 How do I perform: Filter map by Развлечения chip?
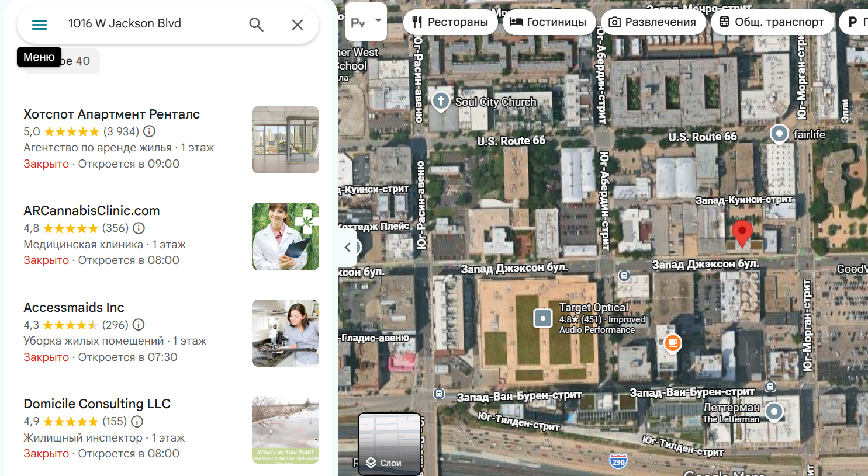point(653,22)
